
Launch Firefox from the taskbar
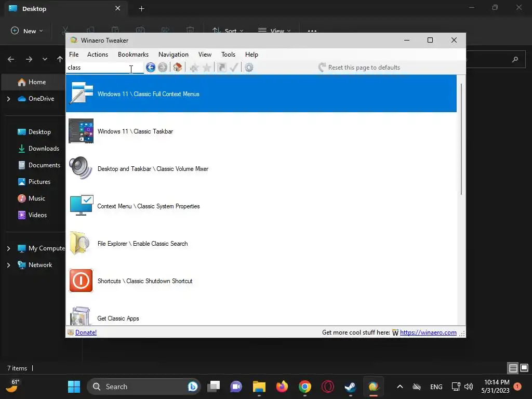pyautogui.click(x=282, y=387)
